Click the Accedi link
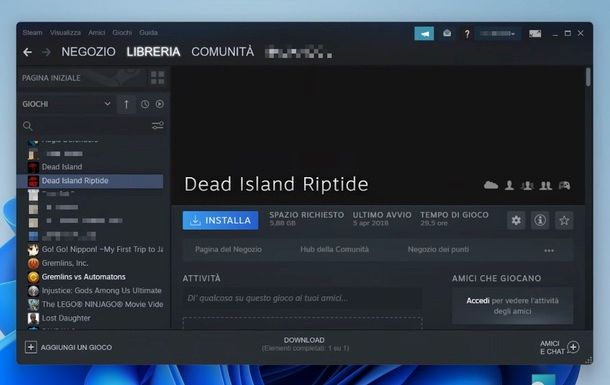610x385 pixels. tap(478, 301)
